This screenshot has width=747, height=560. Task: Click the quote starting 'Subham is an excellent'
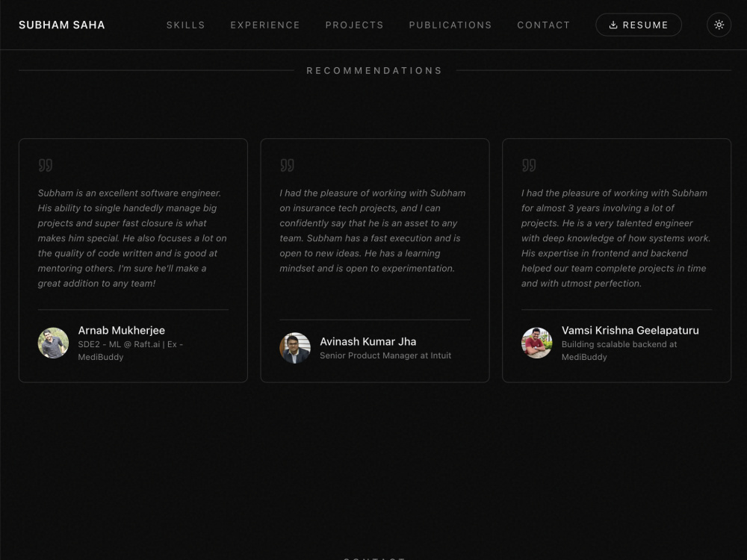click(x=133, y=238)
